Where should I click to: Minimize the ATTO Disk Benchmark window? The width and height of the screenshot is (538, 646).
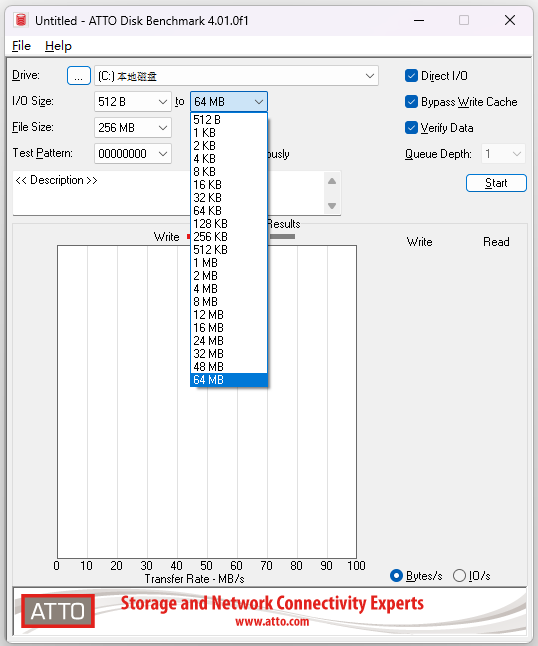[x=419, y=20]
